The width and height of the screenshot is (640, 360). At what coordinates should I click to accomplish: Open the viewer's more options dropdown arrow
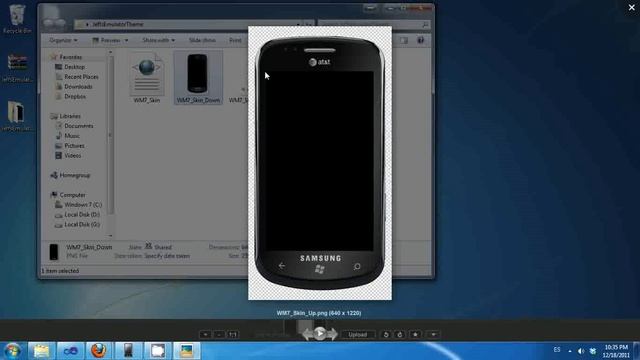433,334
